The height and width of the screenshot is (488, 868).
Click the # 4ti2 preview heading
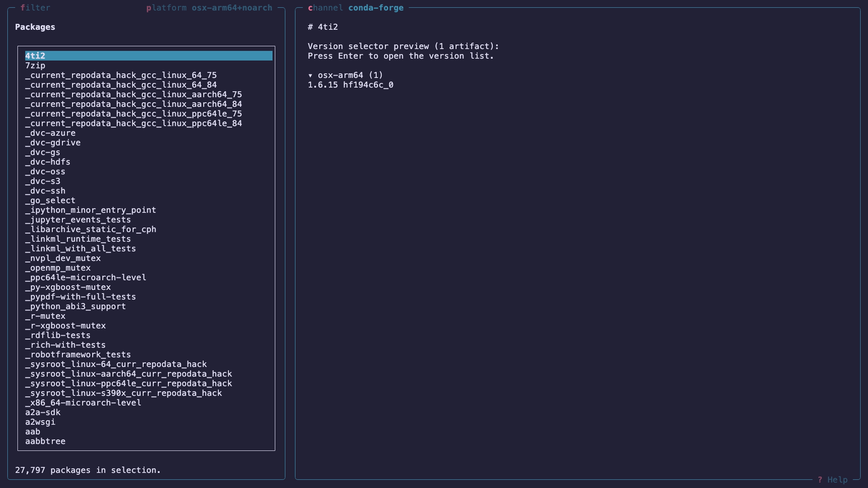click(x=322, y=27)
